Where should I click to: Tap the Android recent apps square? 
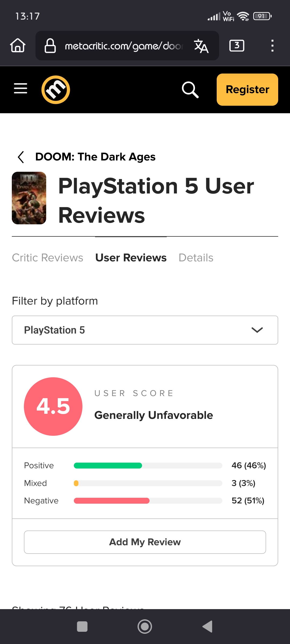(x=82, y=627)
